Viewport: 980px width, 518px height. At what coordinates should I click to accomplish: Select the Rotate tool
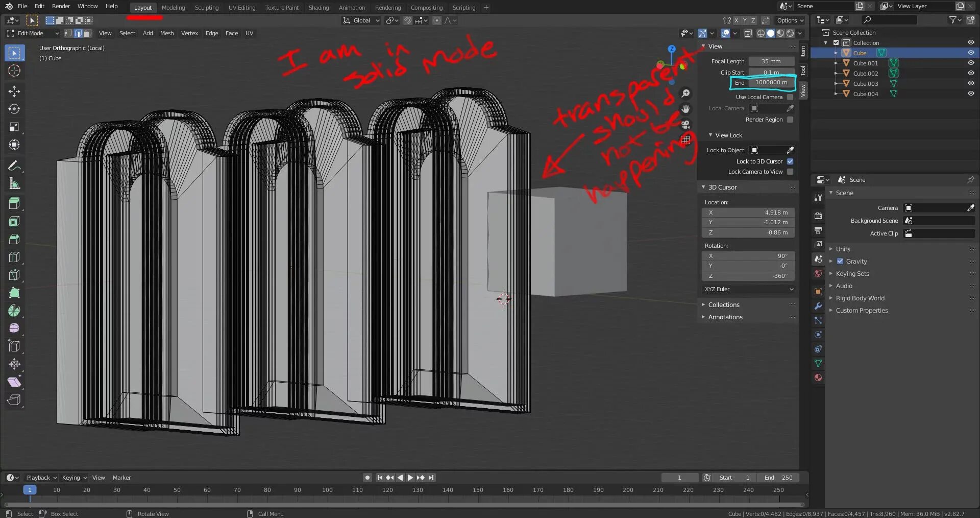click(x=14, y=109)
